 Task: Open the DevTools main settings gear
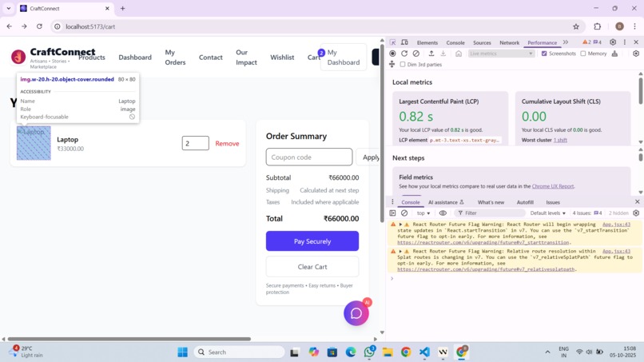(x=613, y=42)
